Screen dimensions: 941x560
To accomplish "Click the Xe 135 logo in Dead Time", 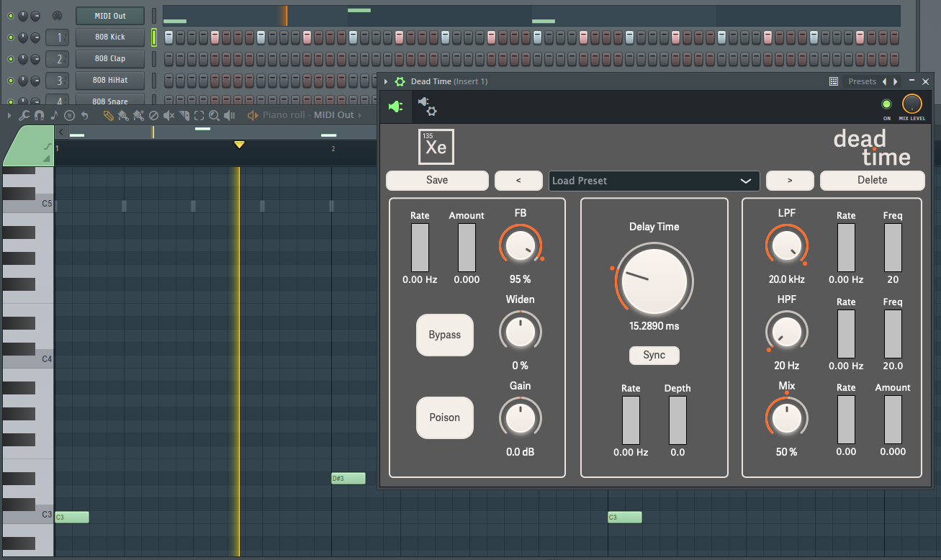I will 436,147.
